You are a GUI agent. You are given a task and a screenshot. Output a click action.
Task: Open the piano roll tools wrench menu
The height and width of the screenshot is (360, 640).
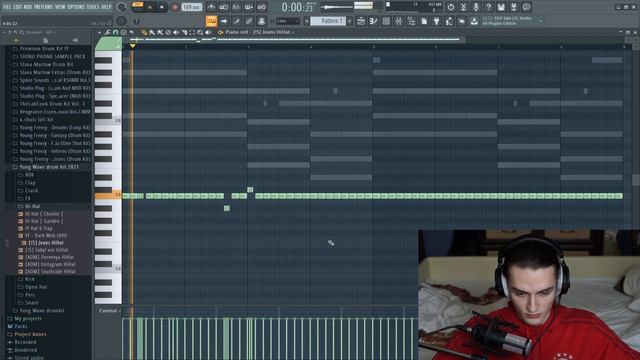coord(107,32)
